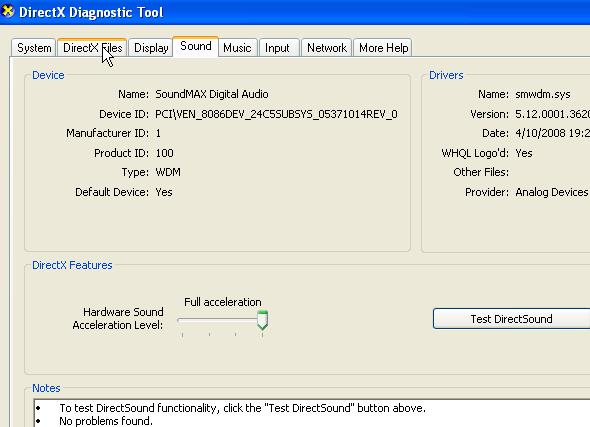Open the DirectX Files tab
The height and width of the screenshot is (427, 590).
93,48
